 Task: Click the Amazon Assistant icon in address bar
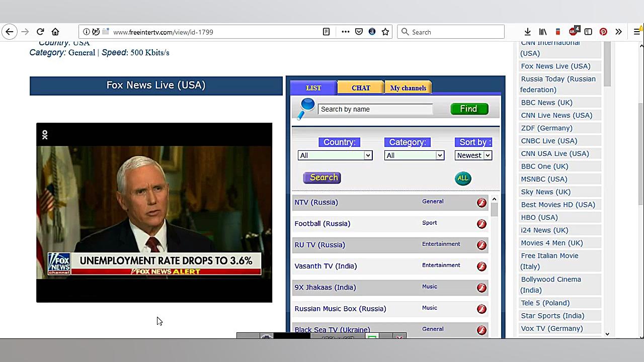point(372,32)
